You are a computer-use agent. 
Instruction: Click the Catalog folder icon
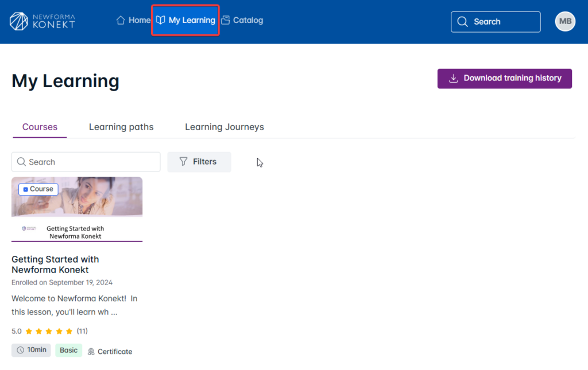click(225, 20)
